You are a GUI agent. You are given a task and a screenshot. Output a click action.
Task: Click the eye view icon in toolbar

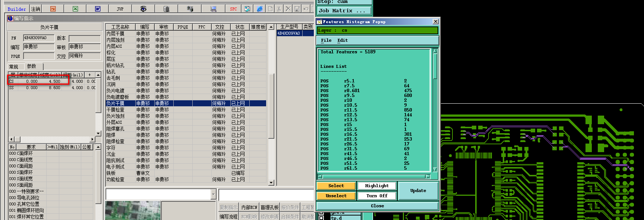tap(143, 9)
